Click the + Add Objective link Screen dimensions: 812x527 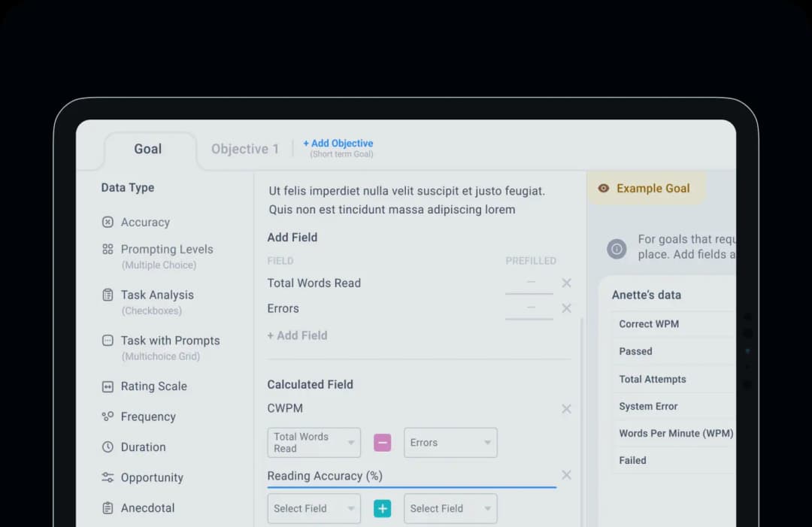(338, 144)
